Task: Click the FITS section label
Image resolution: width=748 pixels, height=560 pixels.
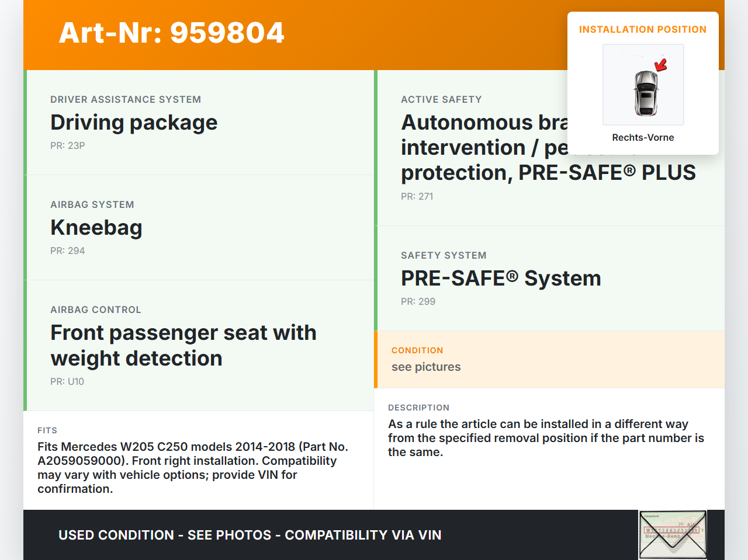Action: (x=47, y=430)
